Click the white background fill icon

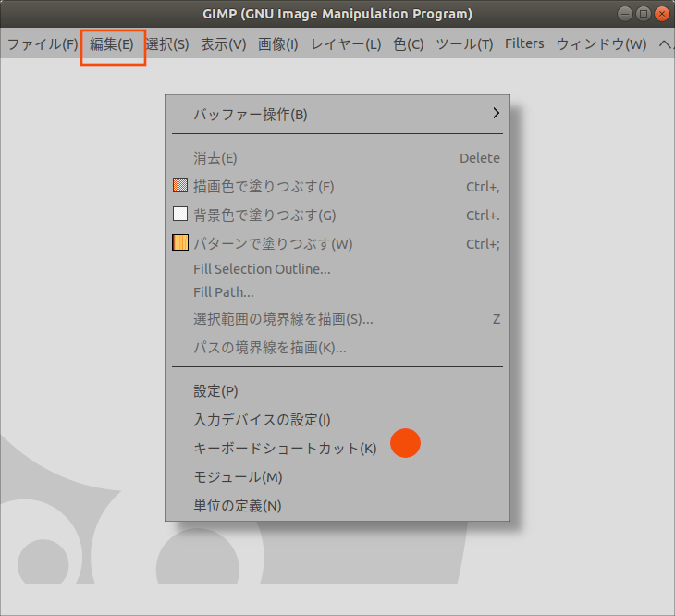coord(180,214)
